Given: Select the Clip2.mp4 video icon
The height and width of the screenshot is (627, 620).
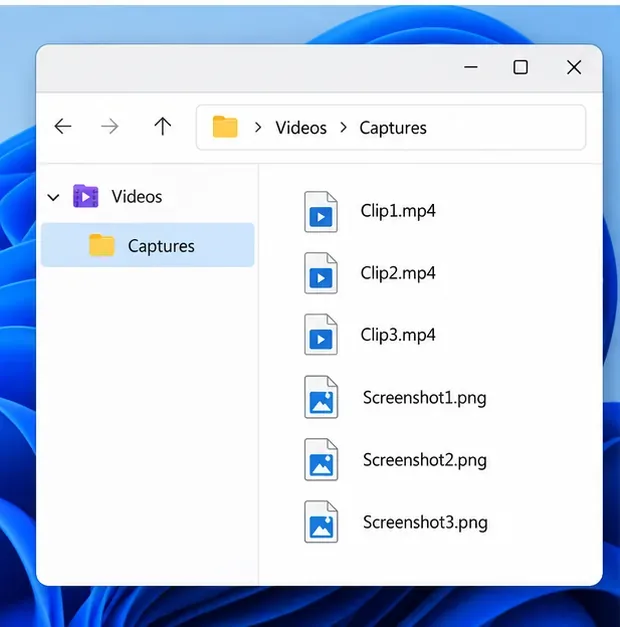Looking at the screenshot, I should [x=321, y=273].
